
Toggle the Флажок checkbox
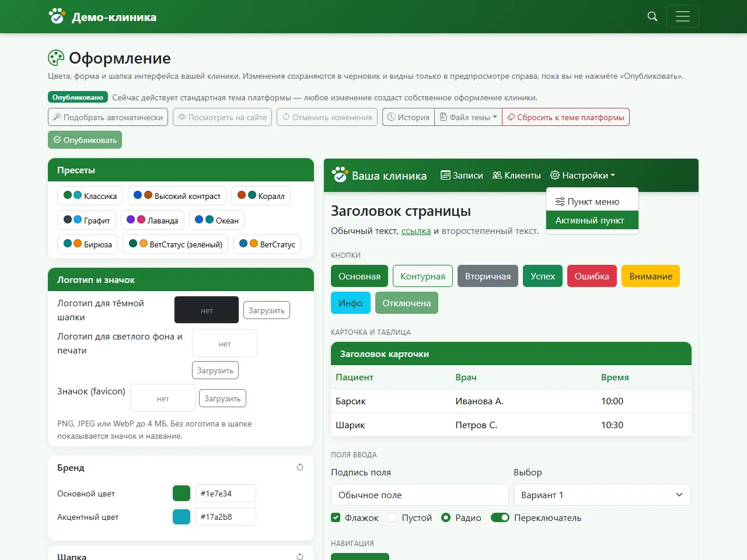click(x=336, y=517)
